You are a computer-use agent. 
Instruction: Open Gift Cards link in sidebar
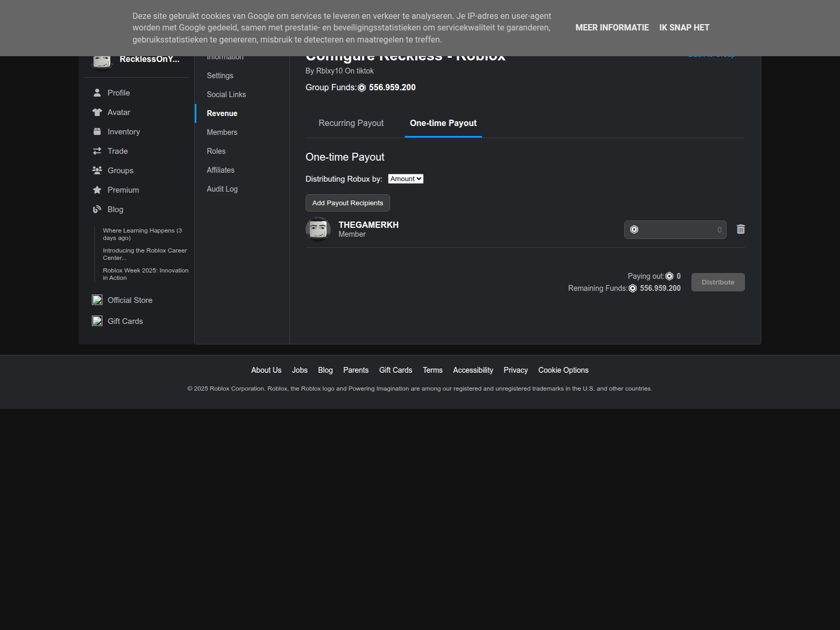(125, 321)
